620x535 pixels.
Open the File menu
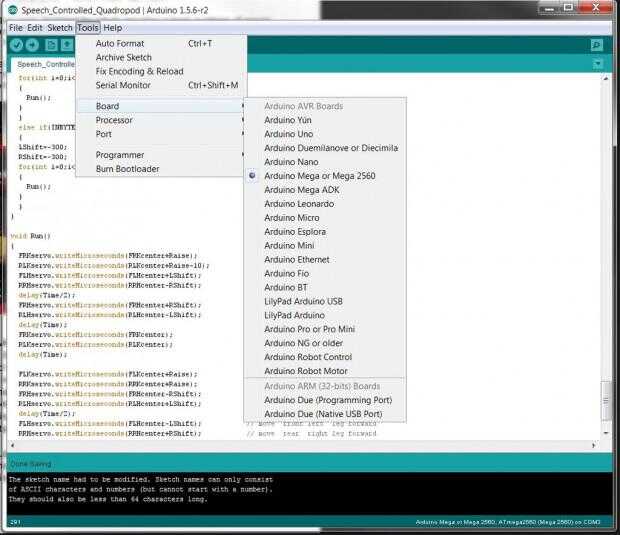[x=16, y=28]
